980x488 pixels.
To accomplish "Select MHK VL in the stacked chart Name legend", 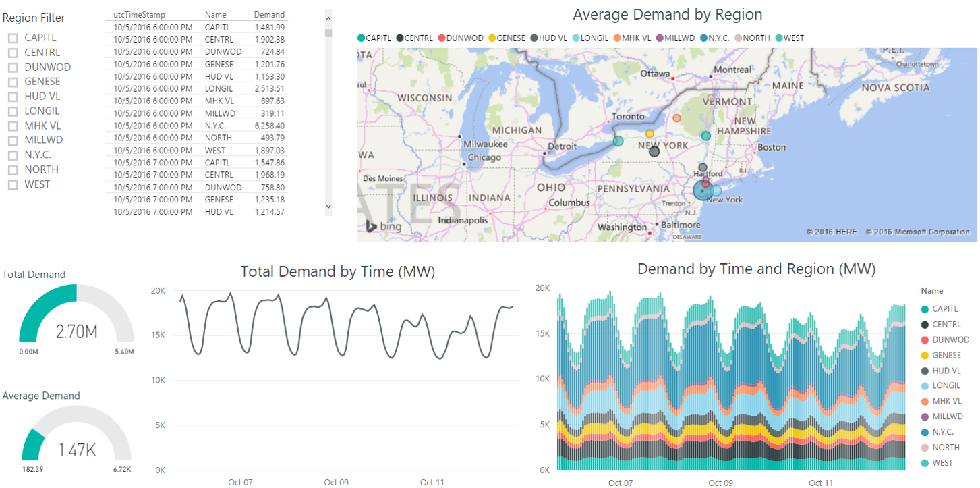I will click(x=942, y=401).
